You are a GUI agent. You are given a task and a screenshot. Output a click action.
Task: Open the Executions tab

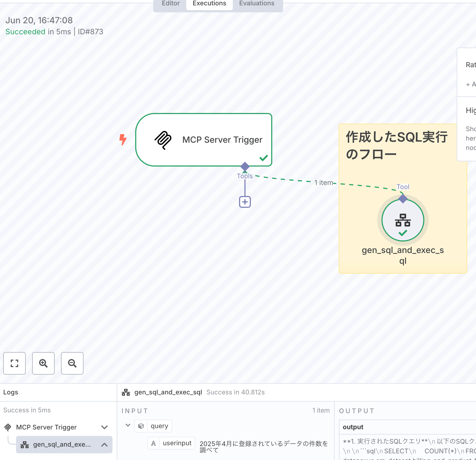click(209, 3)
